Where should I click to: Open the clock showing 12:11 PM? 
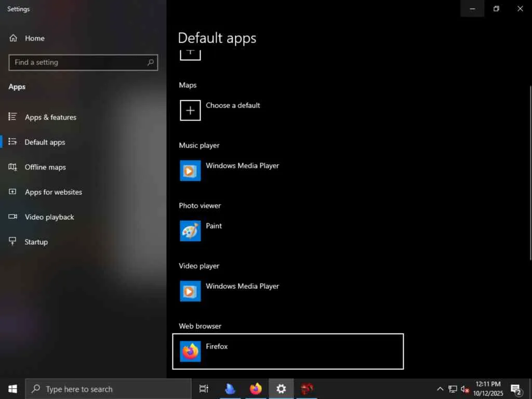(x=488, y=389)
